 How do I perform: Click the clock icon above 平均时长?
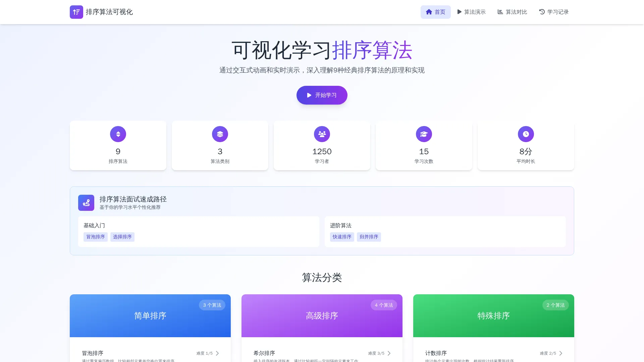(526, 134)
